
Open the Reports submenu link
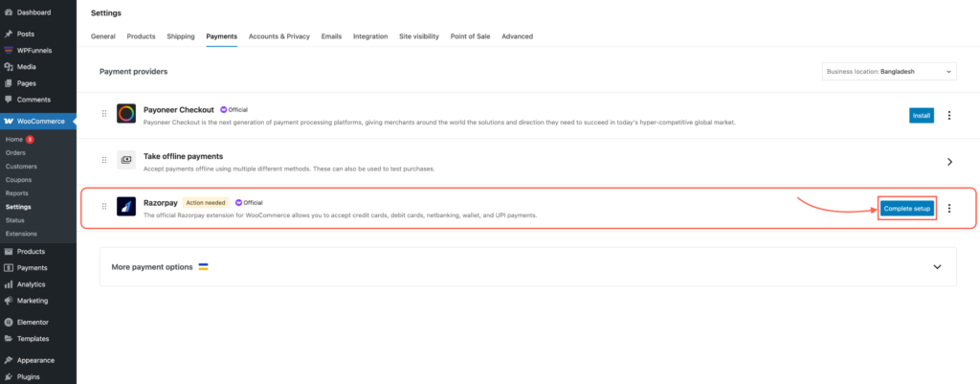pyautogui.click(x=17, y=193)
